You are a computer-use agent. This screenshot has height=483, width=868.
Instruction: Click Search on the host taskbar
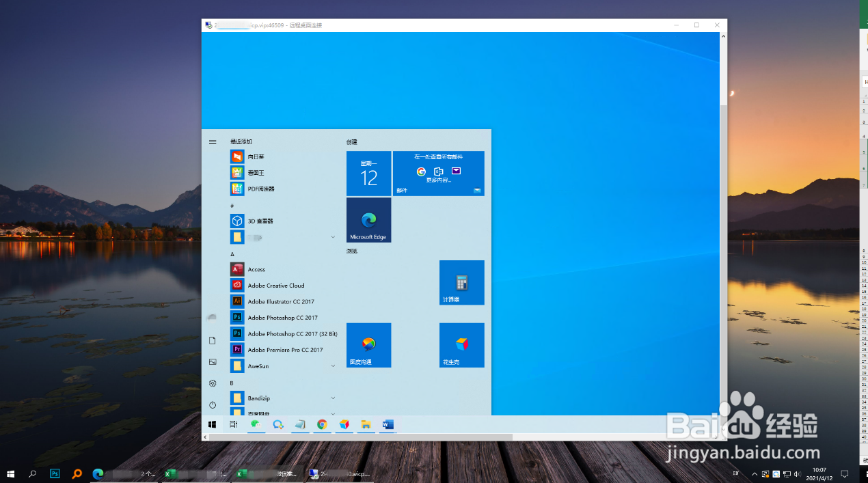tap(32, 473)
